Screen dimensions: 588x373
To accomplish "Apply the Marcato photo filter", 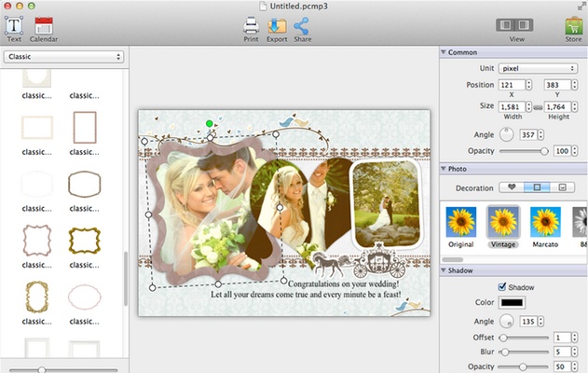I will point(545,227).
